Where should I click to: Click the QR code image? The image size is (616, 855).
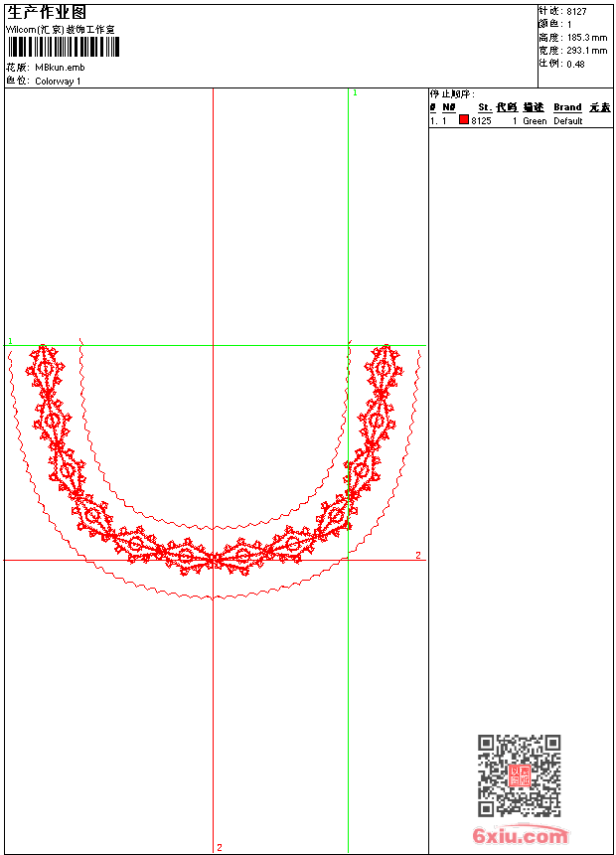tap(519, 775)
